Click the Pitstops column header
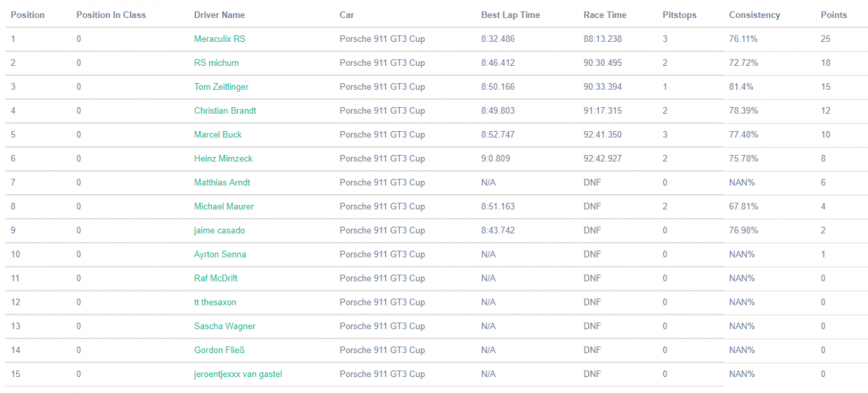Screen dimensions: 868x393 pyautogui.click(x=679, y=15)
